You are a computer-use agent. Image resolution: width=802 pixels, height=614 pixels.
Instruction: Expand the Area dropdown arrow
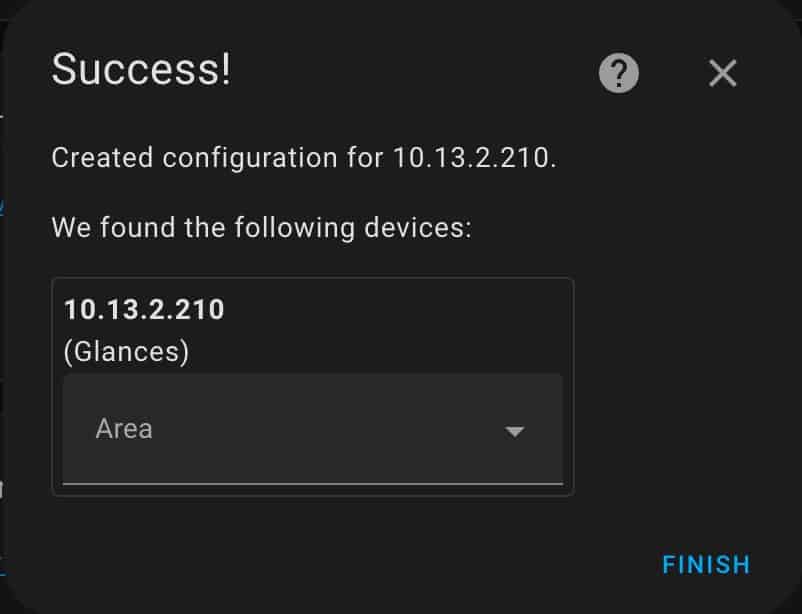coord(514,431)
